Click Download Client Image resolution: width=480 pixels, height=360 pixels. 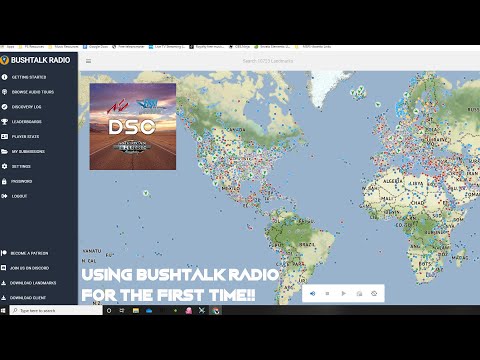tap(28, 298)
